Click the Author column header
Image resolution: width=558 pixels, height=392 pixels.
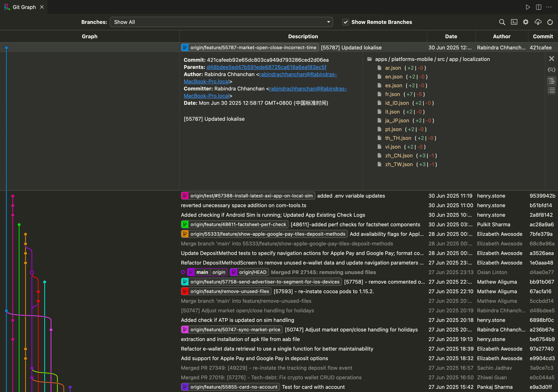[502, 36]
